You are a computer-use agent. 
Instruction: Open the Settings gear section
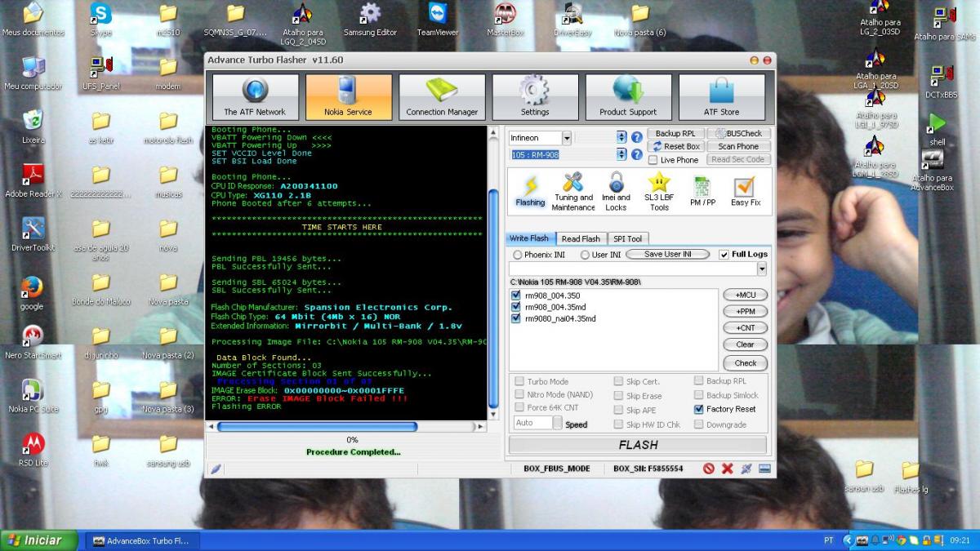[x=535, y=97]
